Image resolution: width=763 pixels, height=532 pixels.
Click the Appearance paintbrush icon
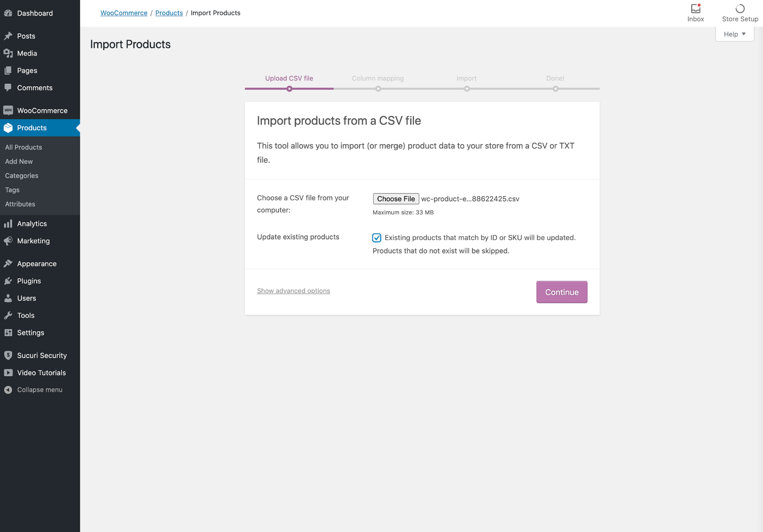click(x=8, y=264)
